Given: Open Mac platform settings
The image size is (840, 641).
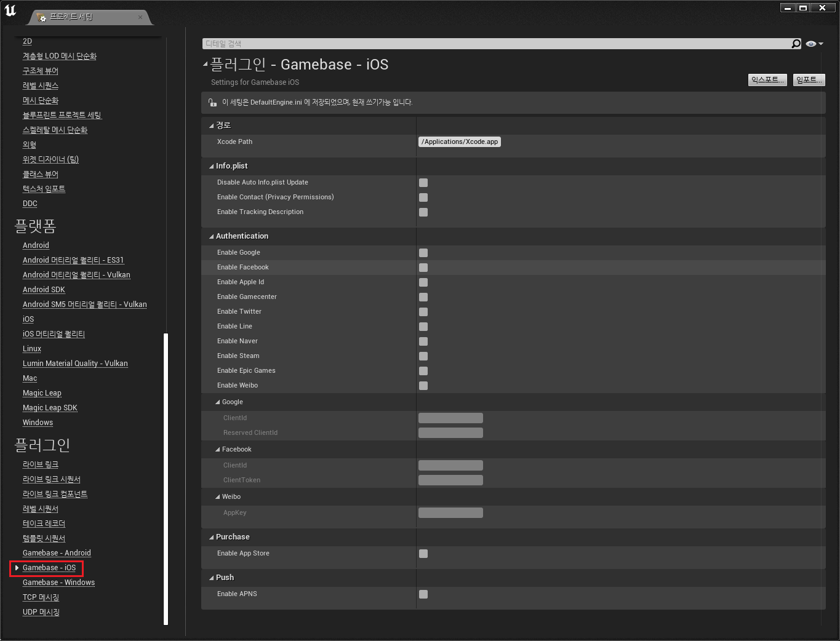Looking at the screenshot, I should [x=30, y=378].
